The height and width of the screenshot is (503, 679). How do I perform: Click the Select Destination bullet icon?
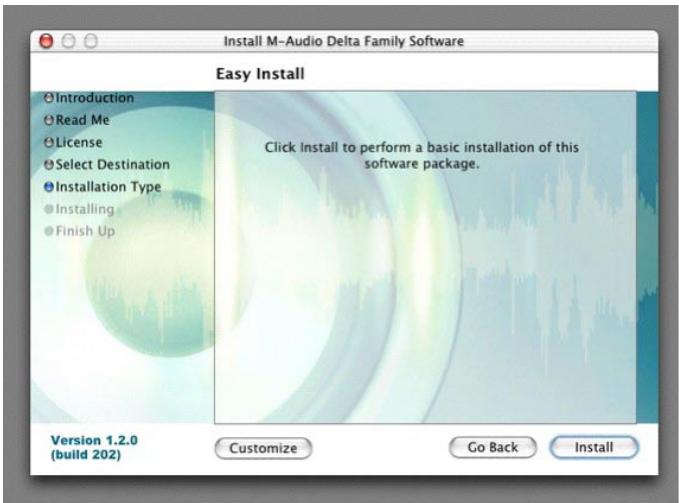49,164
